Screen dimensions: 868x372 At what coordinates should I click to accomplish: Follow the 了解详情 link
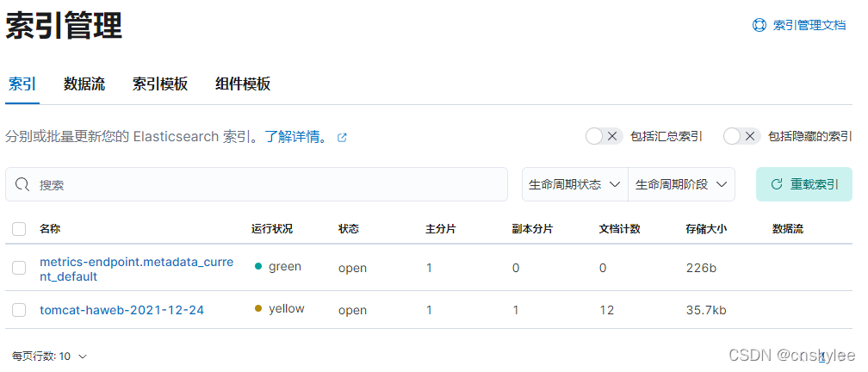pos(297,137)
